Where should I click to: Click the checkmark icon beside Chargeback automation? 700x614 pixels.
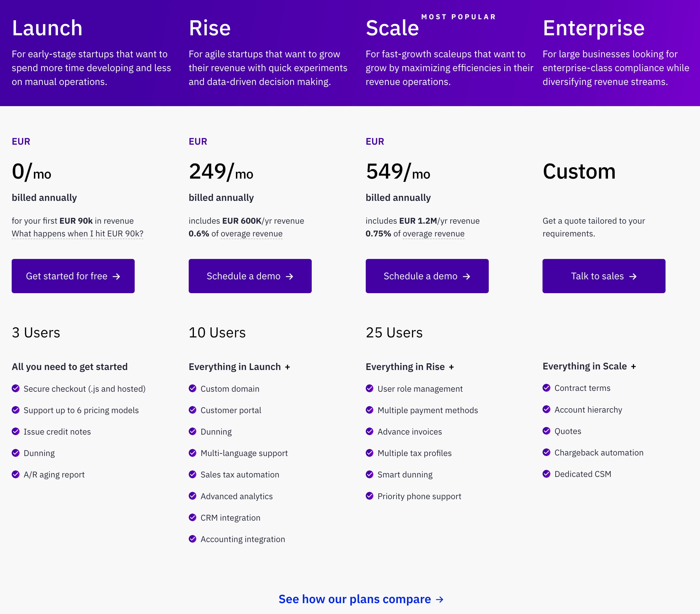[x=547, y=452]
